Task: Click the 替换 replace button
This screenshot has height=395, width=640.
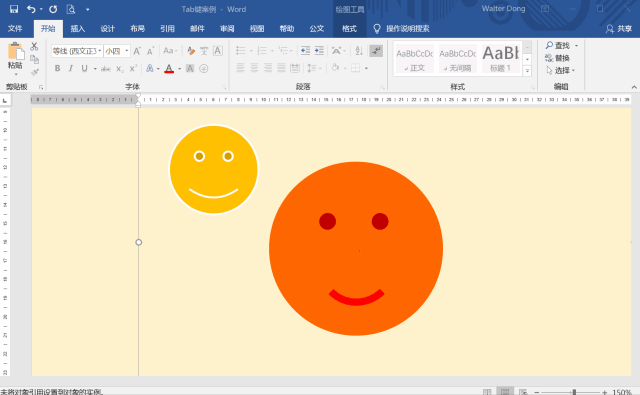Action: click(x=558, y=58)
